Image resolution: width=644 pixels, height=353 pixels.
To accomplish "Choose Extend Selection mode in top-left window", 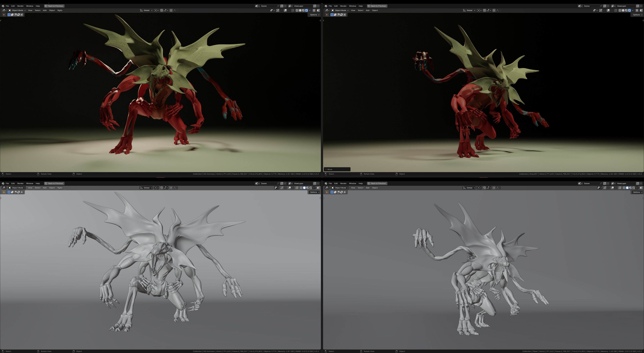I will click(x=12, y=15).
